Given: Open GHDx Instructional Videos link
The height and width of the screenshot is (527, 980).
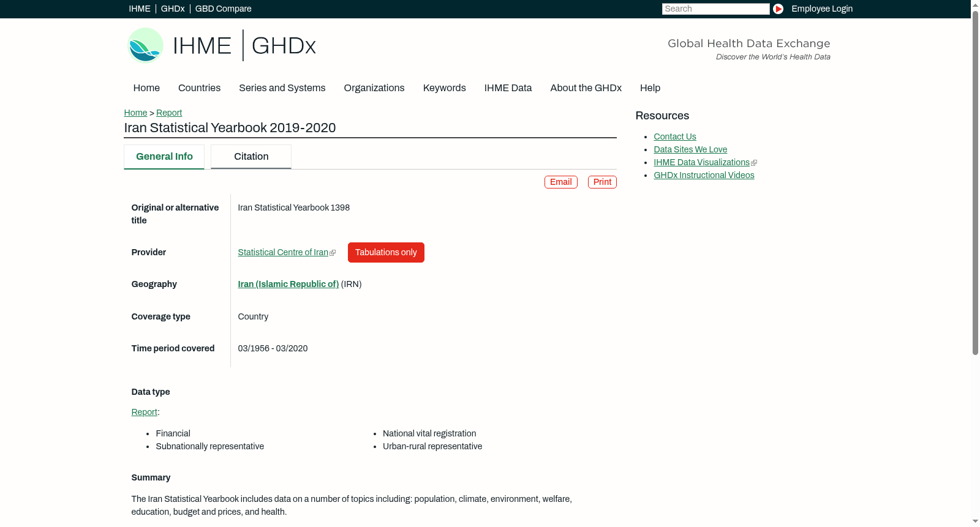Looking at the screenshot, I should click(x=704, y=175).
